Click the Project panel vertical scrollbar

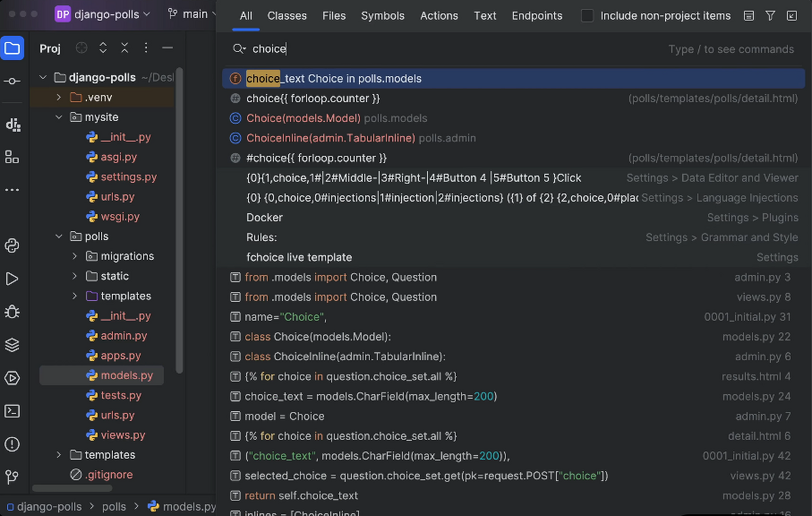179,220
